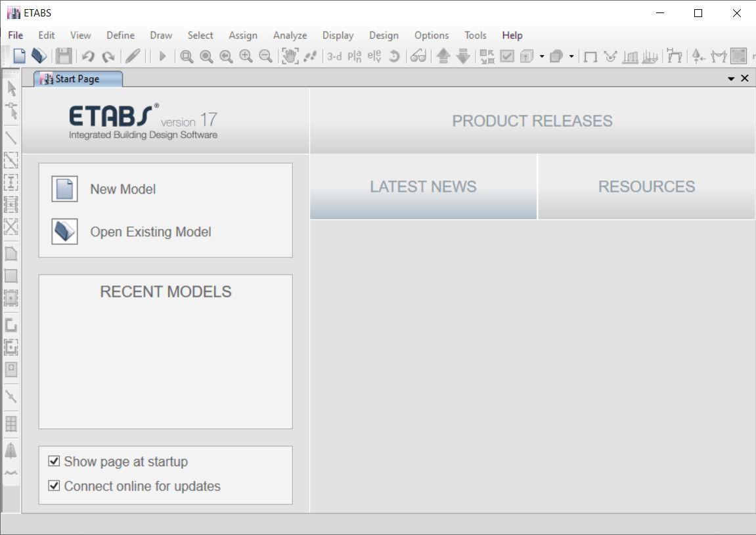Screen dimensions: 756x535
Task: Click the Run Analysis play icon
Action: tap(162, 56)
